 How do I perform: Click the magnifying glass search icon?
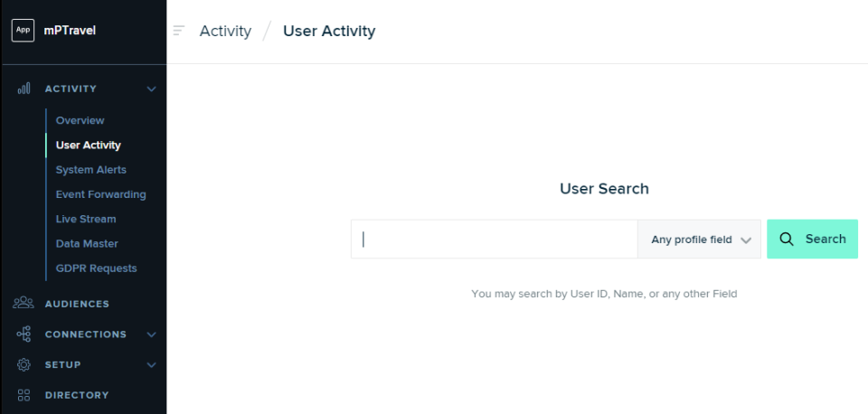(787, 240)
